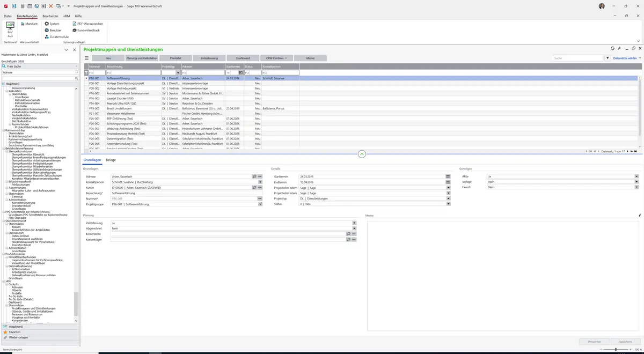644x354 pixels.
Task: Click the Memo text area
Action: coord(503,276)
